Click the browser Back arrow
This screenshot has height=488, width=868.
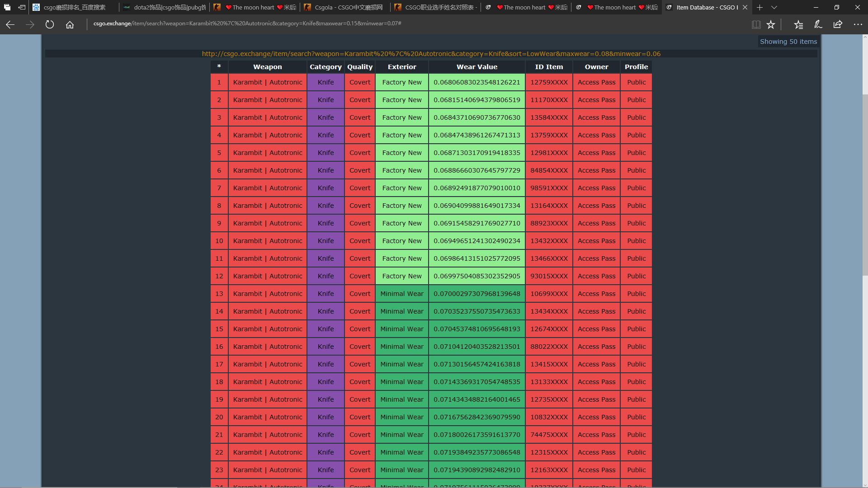tap(10, 25)
